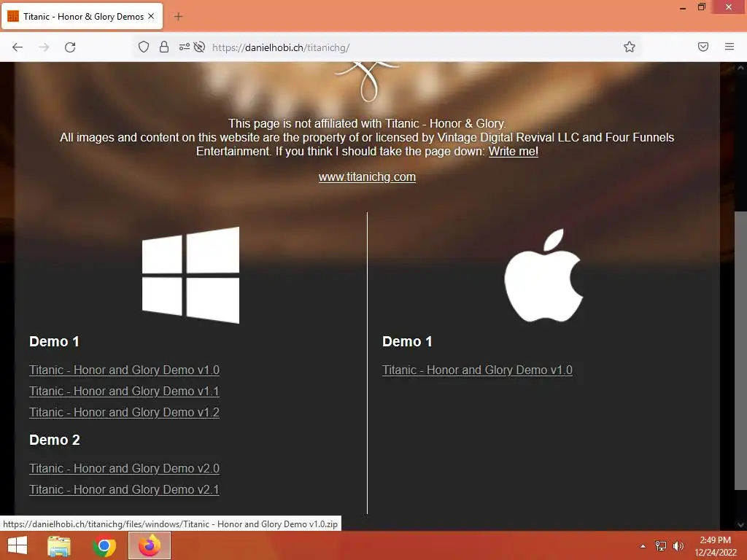Image resolution: width=747 pixels, height=560 pixels.
Task: Click the scrollbar down arrow
Action: [x=740, y=525]
